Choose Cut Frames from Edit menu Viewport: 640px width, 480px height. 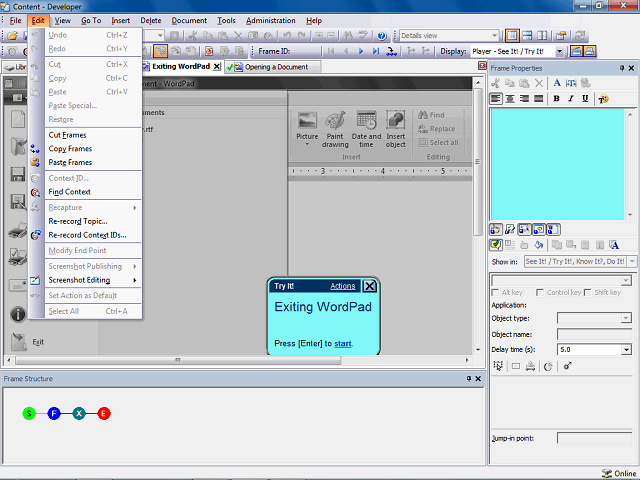93,135
